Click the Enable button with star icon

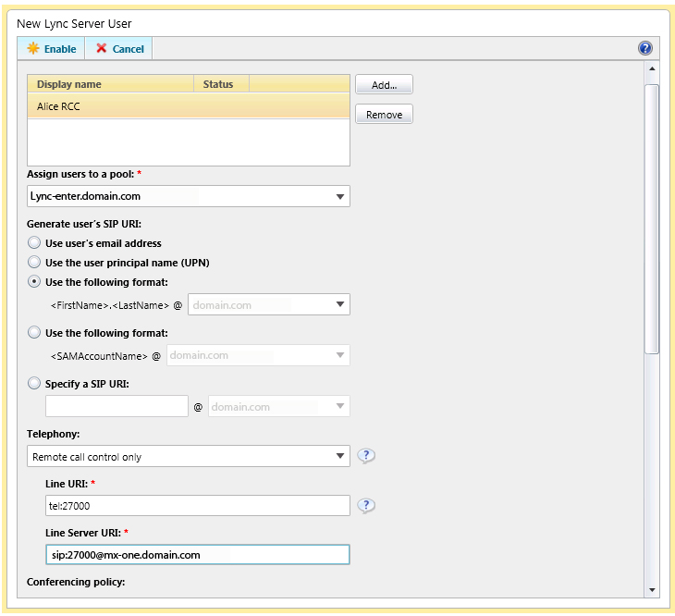(x=52, y=49)
